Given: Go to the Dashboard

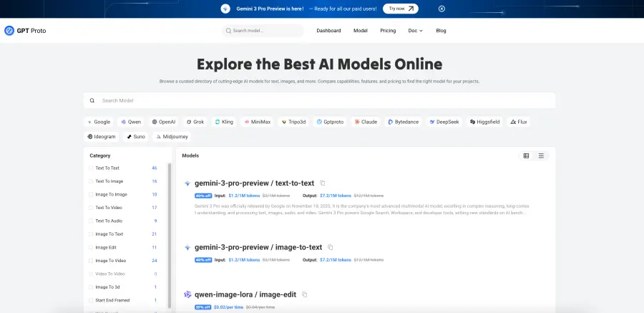Looking at the screenshot, I should point(328,31).
